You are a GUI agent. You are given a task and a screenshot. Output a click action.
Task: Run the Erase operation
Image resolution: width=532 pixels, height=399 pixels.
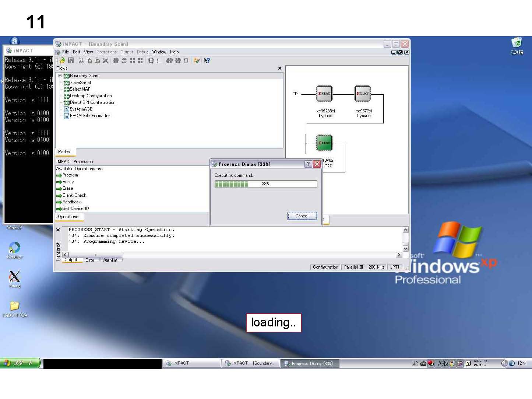(x=65, y=189)
